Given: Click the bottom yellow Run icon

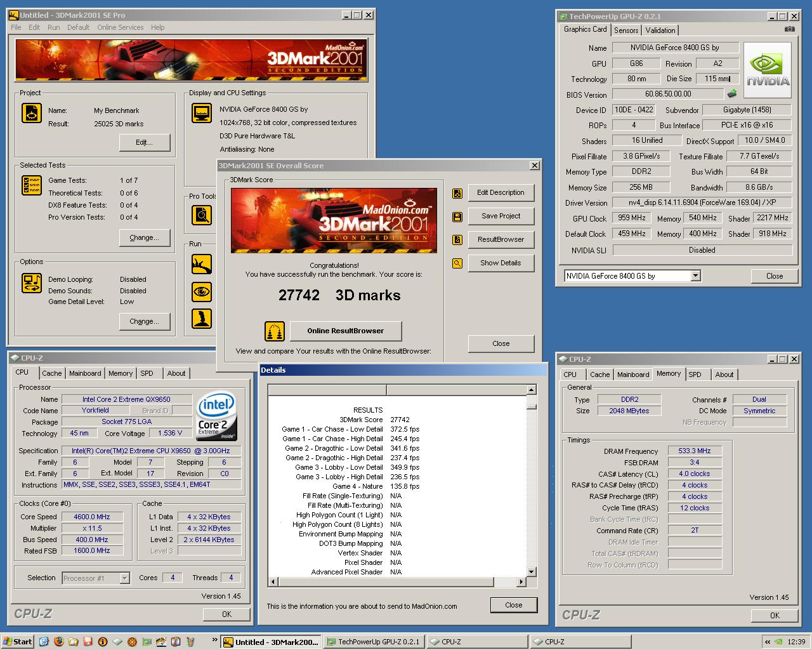Looking at the screenshot, I should (202, 319).
